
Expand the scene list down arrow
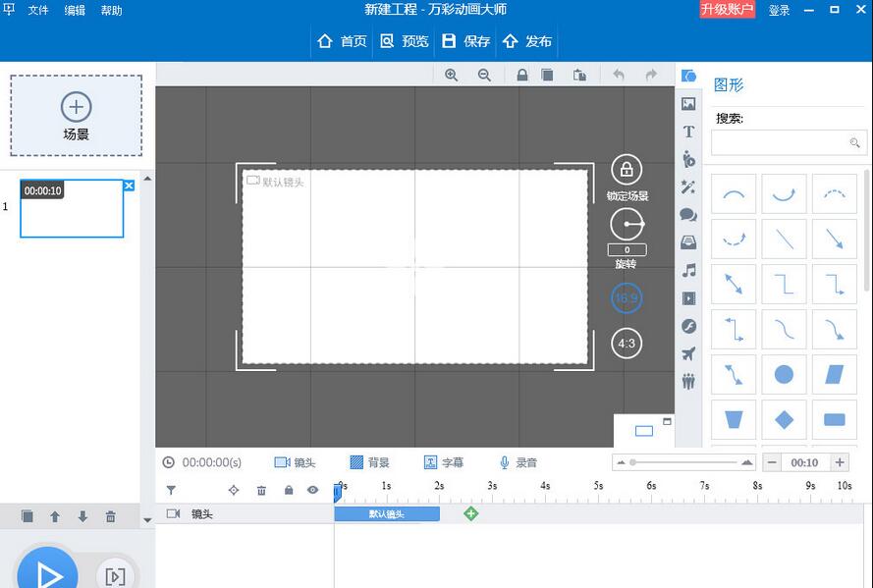point(147,519)
